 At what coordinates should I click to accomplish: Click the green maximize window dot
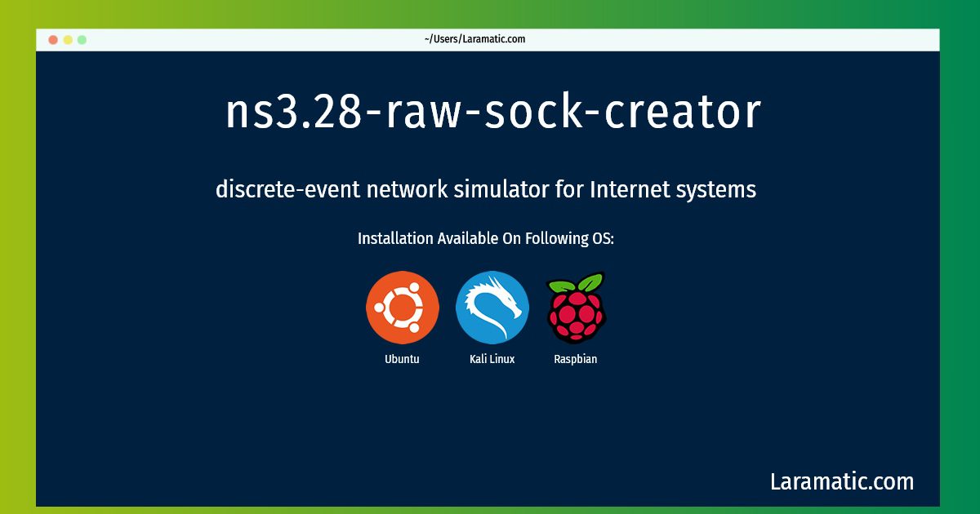coord(82,39)
